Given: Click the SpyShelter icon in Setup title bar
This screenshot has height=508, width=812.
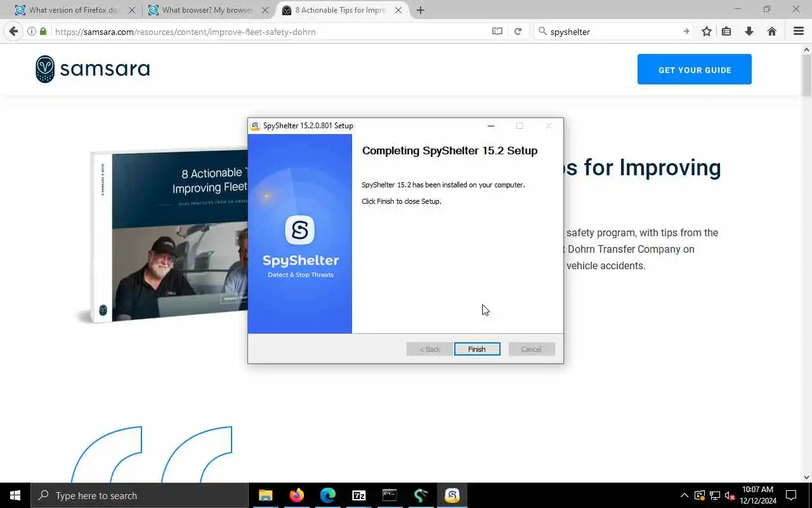Looking at the screenshot, I should 255,126.
